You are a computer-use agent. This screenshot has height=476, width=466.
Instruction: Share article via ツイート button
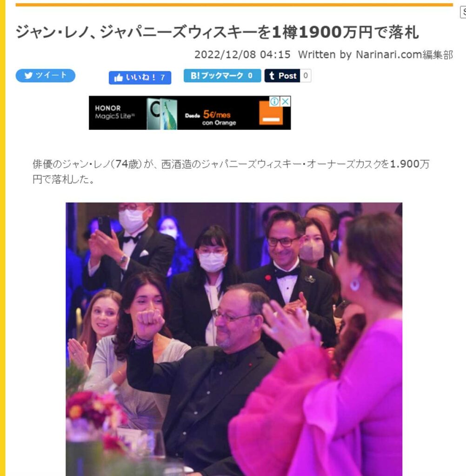pyautogui.click(x=46, y=76)
